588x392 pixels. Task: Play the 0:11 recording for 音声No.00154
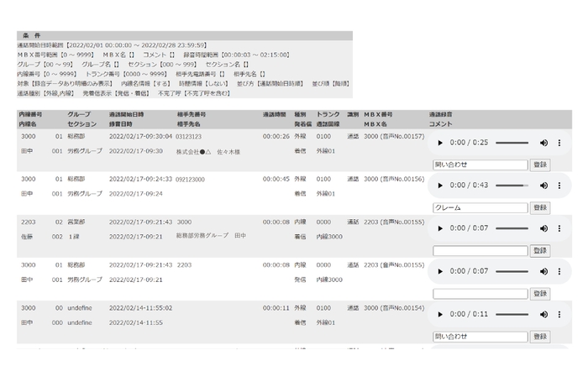[x=440, y=314]
